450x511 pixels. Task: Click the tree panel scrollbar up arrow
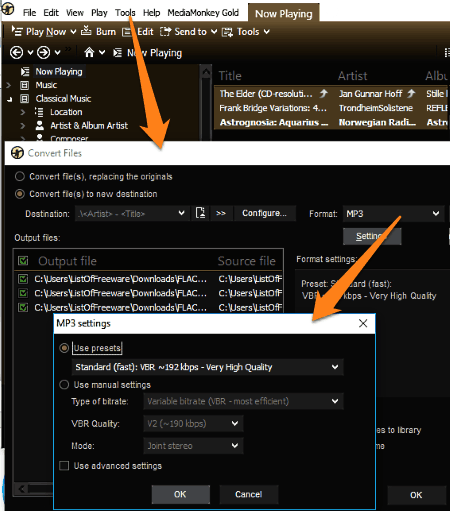206,72
